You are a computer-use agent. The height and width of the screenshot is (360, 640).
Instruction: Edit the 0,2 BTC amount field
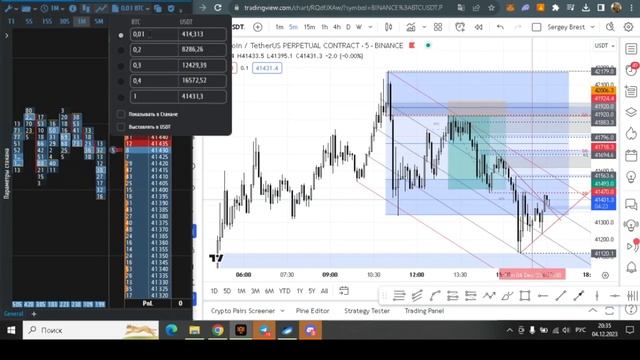pos(154,50)
